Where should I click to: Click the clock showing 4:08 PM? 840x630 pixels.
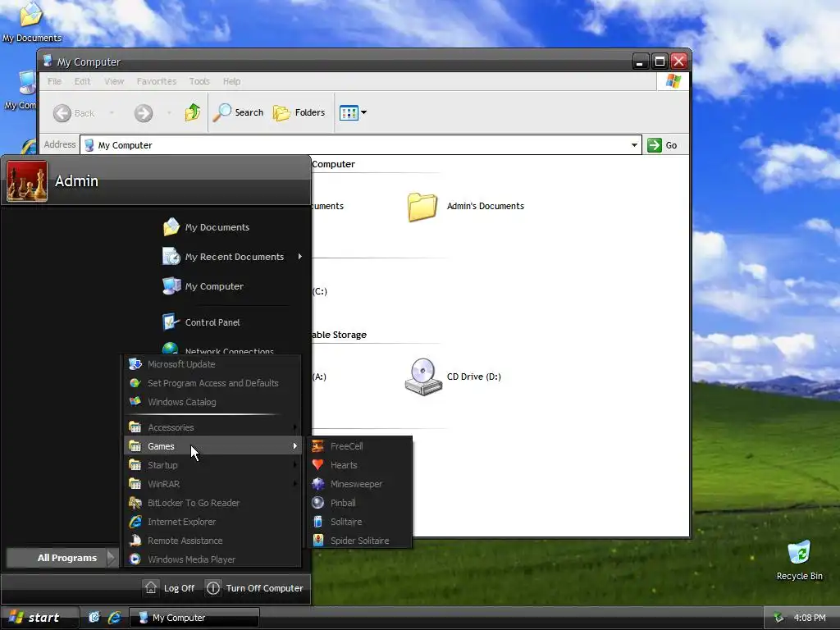810,618
